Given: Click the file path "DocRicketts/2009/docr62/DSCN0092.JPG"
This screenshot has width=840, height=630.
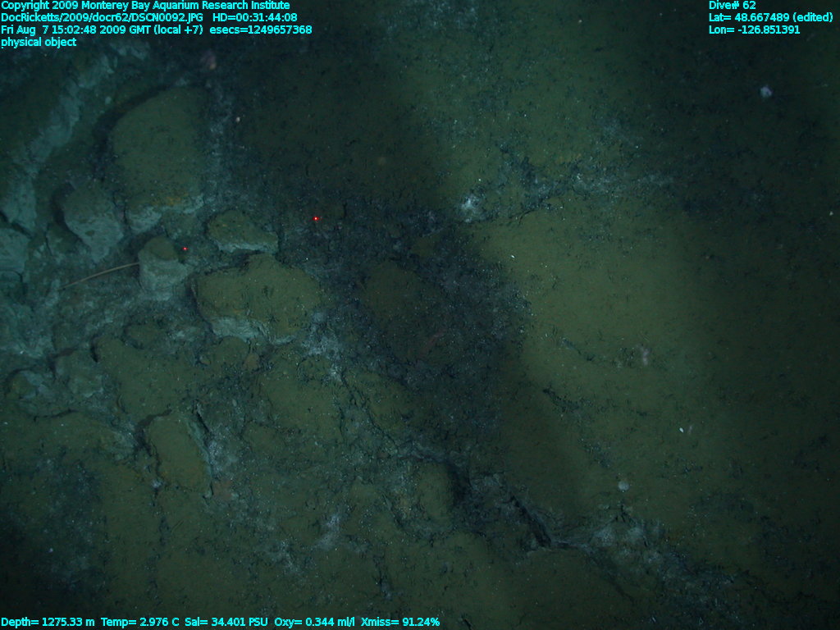Looking at the screenshot, I should [x=102, y=18].
